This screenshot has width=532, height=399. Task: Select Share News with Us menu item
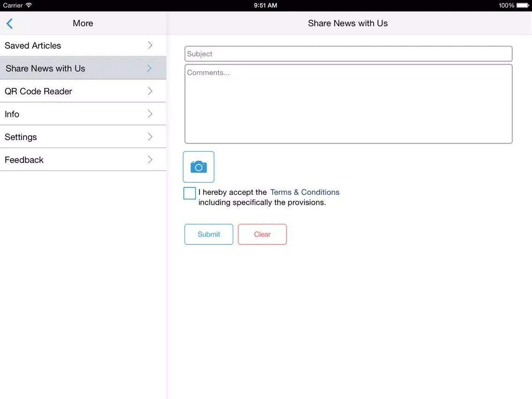tap(83, 68)
